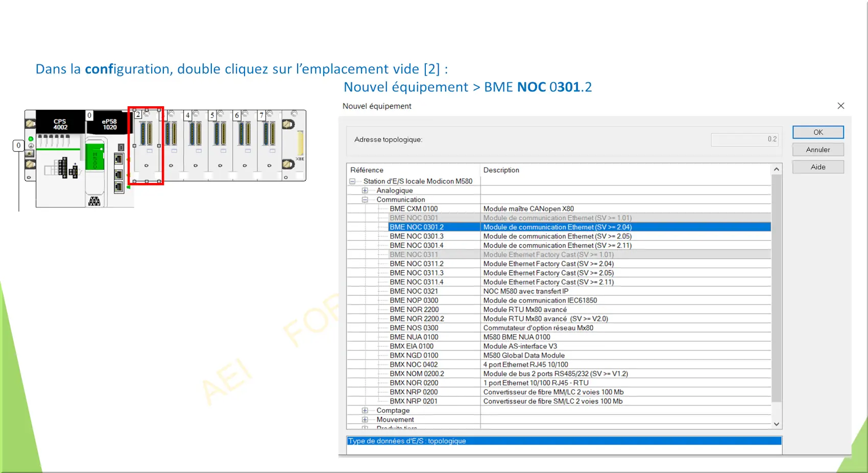Select BME NOC 0301.3 module
The width and height of the screenshot is (868, 473).
click(417, 236)
